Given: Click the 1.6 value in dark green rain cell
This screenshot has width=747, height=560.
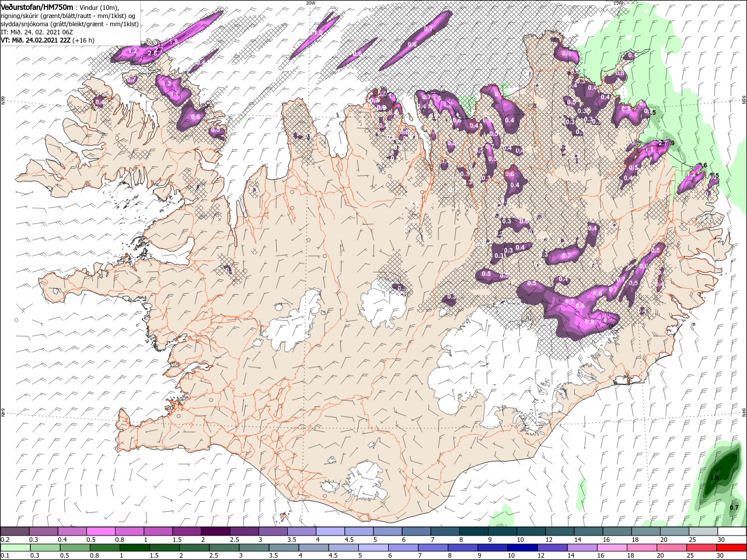Looking at the screenshot, I should 714,478.
